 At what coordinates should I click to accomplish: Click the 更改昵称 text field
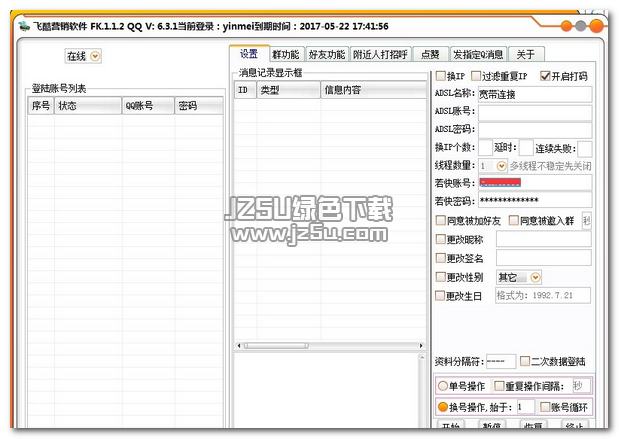544,239
